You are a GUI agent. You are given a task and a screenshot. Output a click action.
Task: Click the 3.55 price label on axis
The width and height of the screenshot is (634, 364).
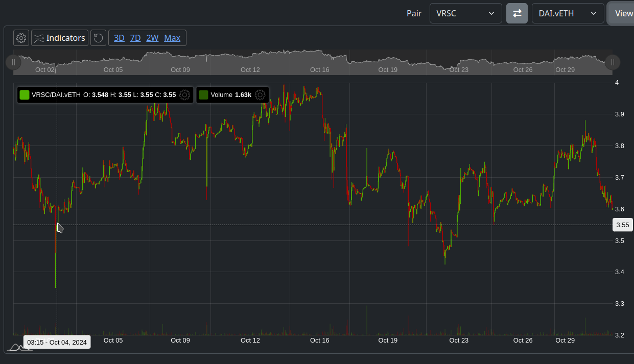click(x=622, y=225)
